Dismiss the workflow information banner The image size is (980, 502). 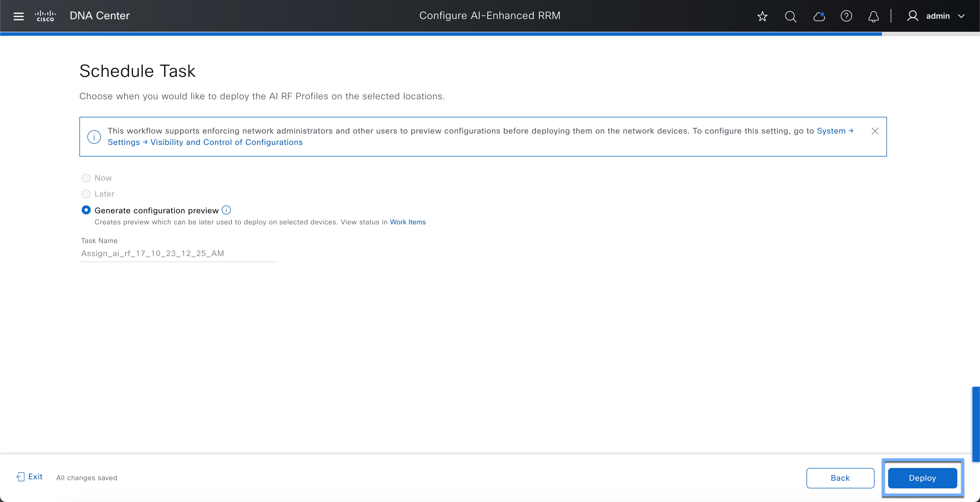875,131
